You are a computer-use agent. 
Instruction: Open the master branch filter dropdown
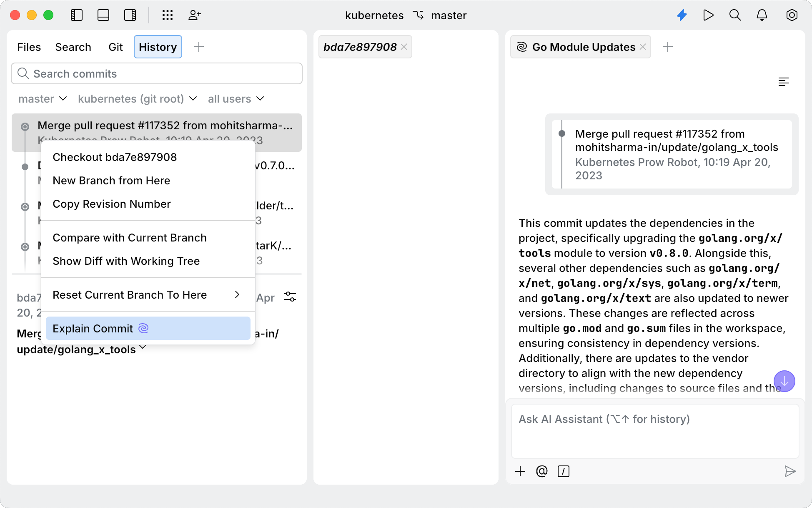tap(43, 99)
